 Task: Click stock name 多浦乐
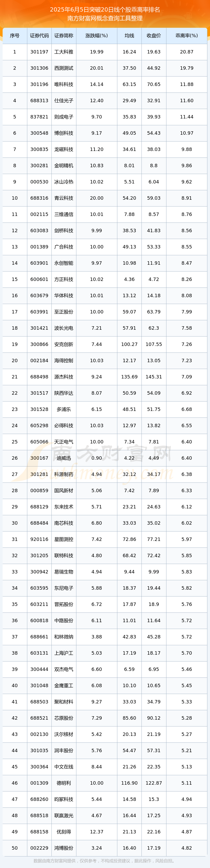[x=64, y=409]
